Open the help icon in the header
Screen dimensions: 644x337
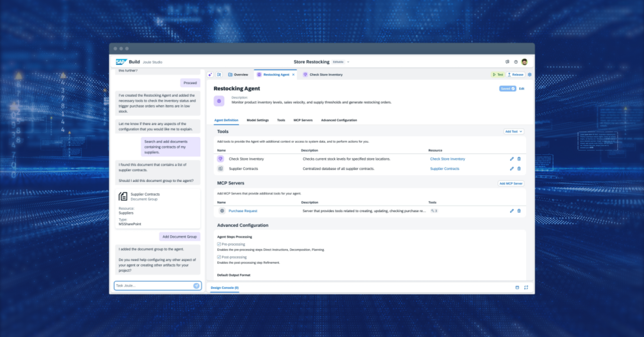516,62
